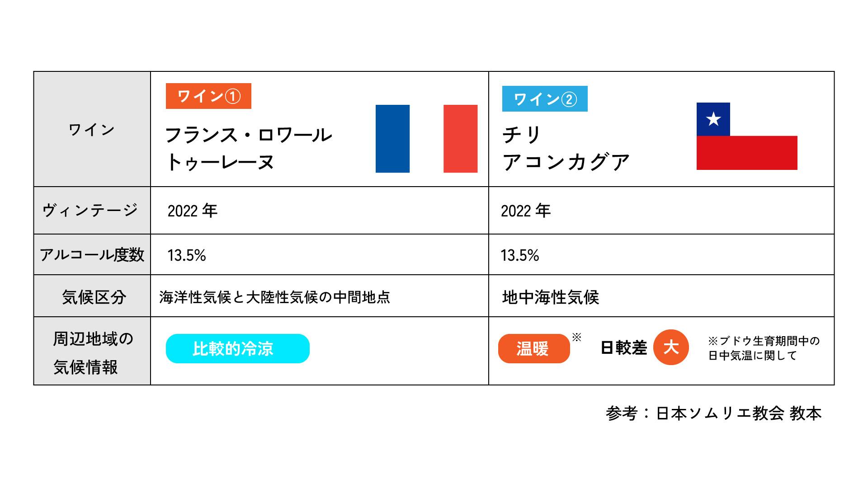Click the 日較差 text
This screenshot has height=488, width=868.
click(623, 348)
